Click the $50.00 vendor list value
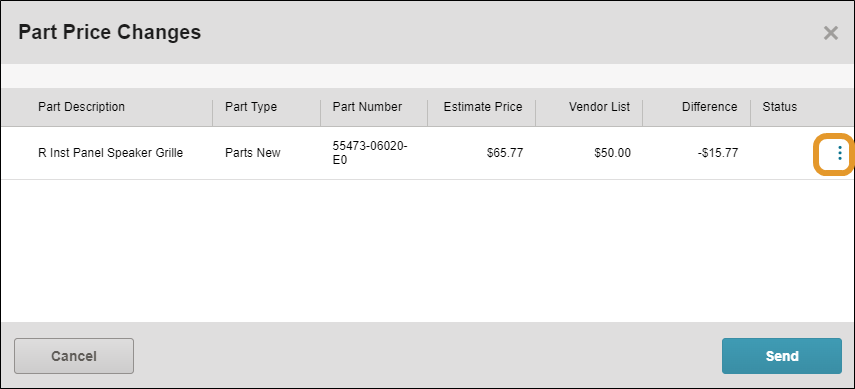 [x=612, y=153]
